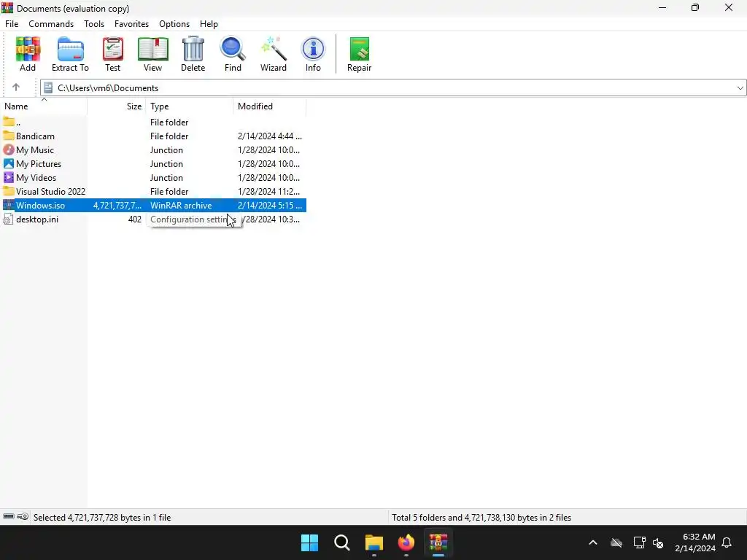Go up one folder level arrow

(16, 87)
